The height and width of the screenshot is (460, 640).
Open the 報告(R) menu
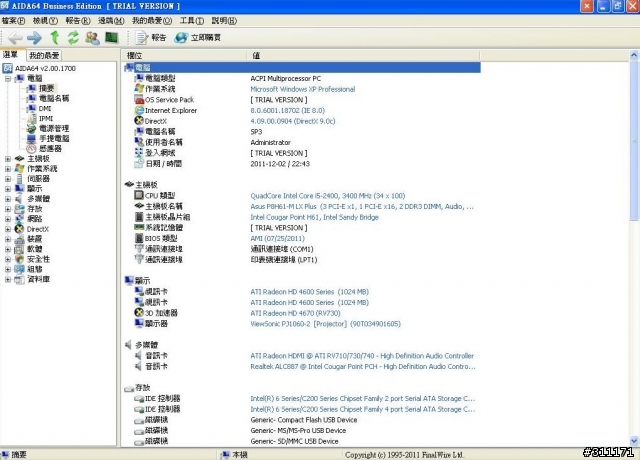(78, 20)
